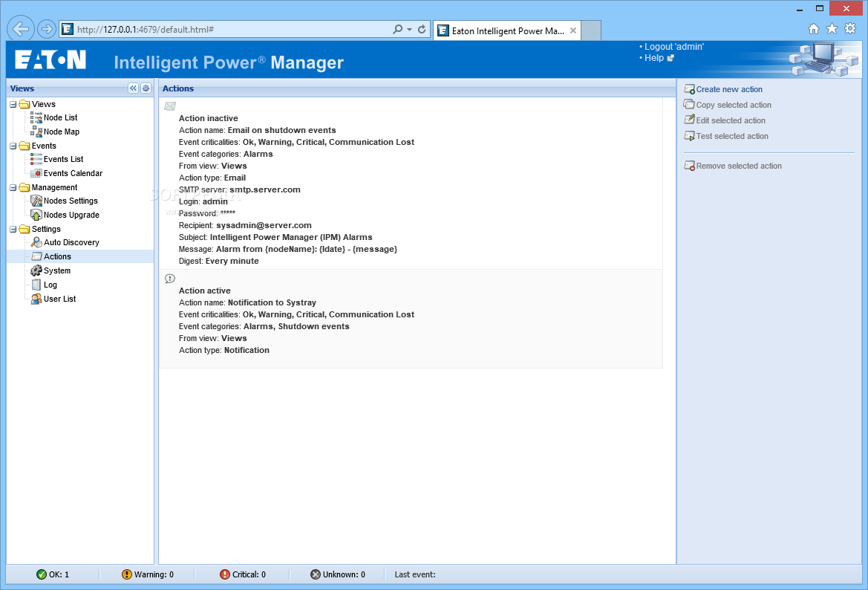Open the Node List view
Screen dimensions: 868x590
60,117
